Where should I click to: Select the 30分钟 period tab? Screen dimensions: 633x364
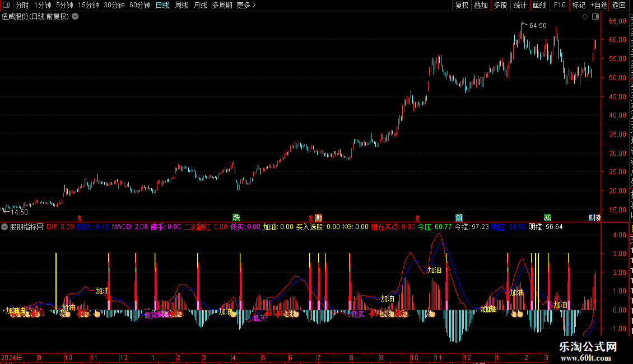pos(114,5)
